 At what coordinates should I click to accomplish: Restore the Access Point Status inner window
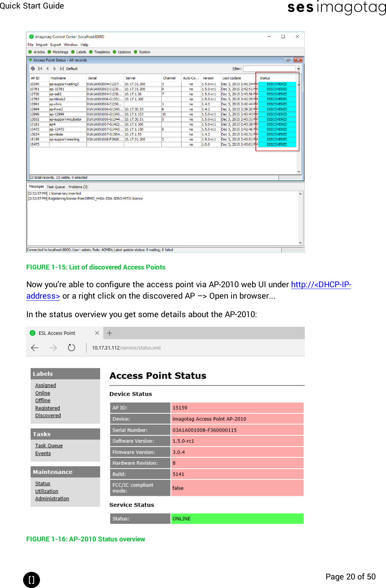(x=288, y=60)
